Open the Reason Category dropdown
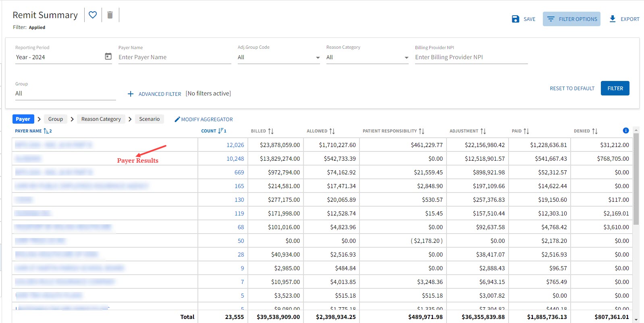 point(406,58)
